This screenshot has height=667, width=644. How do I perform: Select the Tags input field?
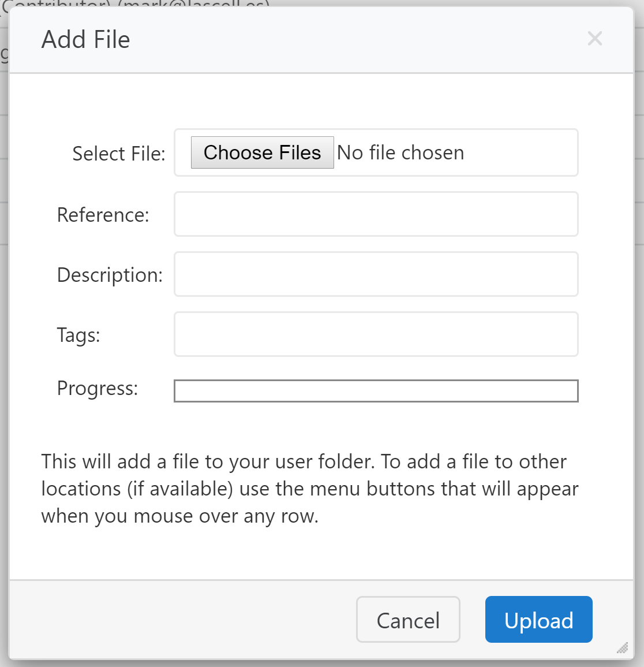tap(376, 334)
